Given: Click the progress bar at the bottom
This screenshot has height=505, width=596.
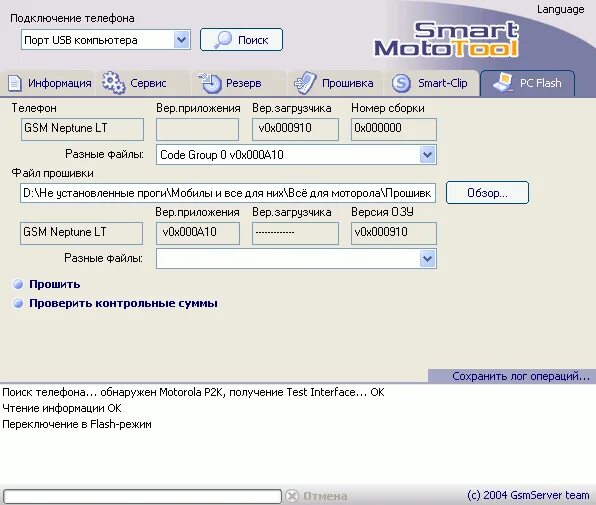Looking at the screenshot, I should 143,496.
